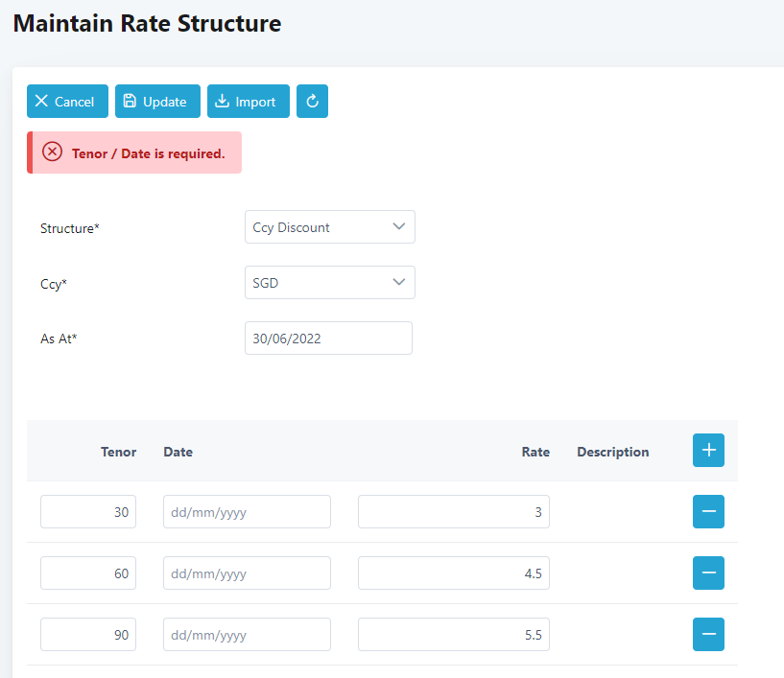The height and width of the screenshot is (678, 784).
Task: Add a new rate row with plus icon
Action: 708,451
